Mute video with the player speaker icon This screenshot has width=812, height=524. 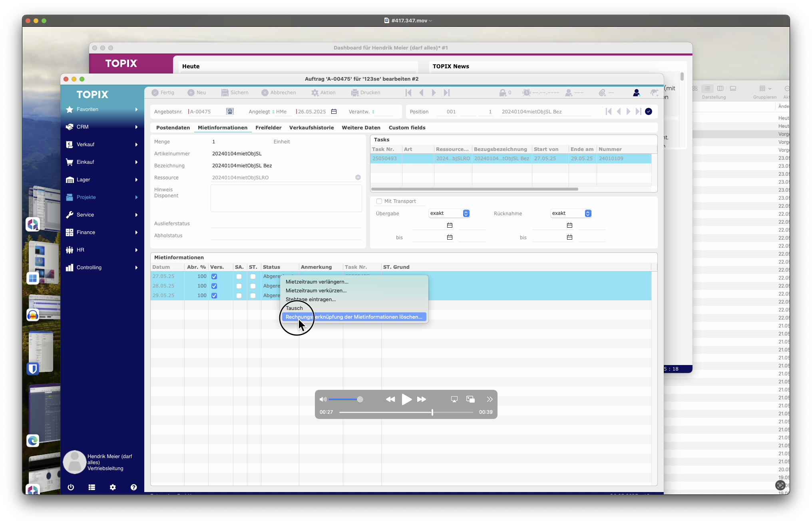[323, 399]
